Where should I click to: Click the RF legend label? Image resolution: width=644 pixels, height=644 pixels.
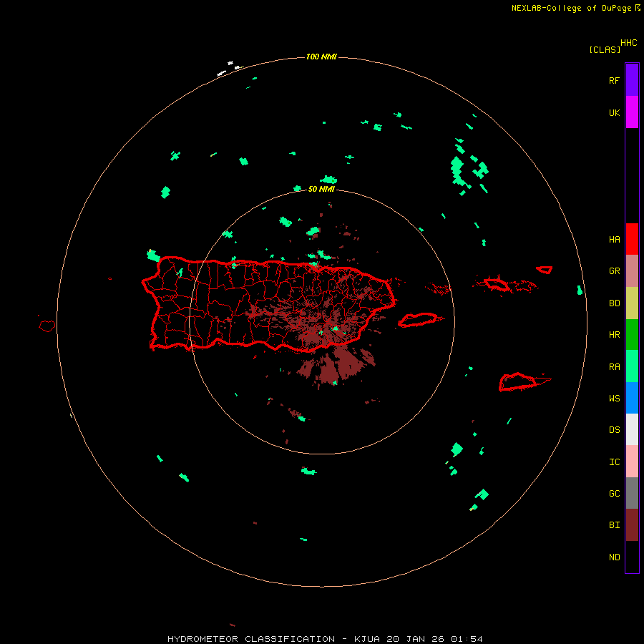click(614, 81)
